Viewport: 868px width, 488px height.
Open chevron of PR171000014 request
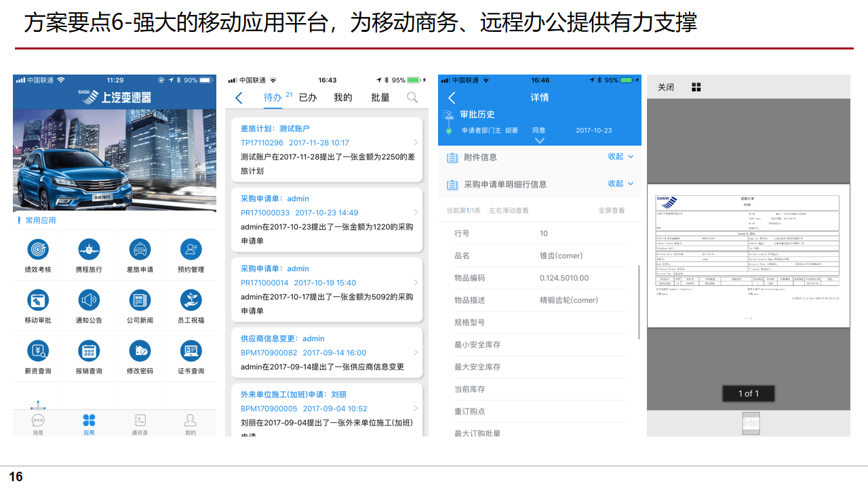(416, 282)
